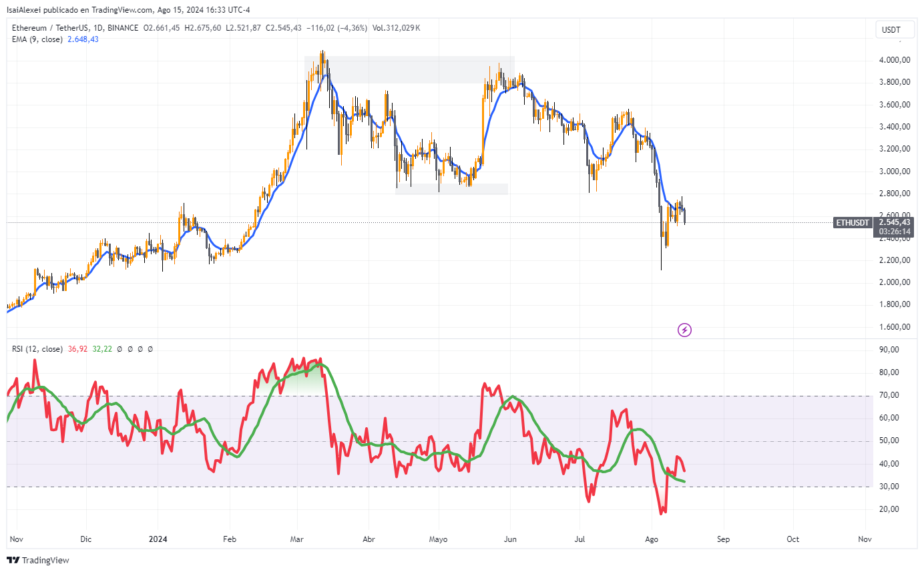Click the Abr label on time axis
Image resolution: width=924 pixels, height=572 pixels.
[368, 539]
